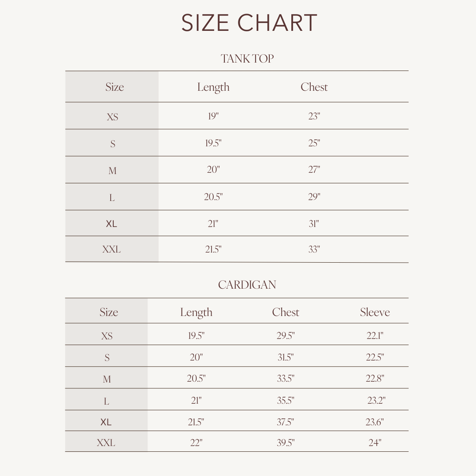The image size is (476, 476).
Task: Click the cardigan M chest value 33.5"
Action: (286, 378)
